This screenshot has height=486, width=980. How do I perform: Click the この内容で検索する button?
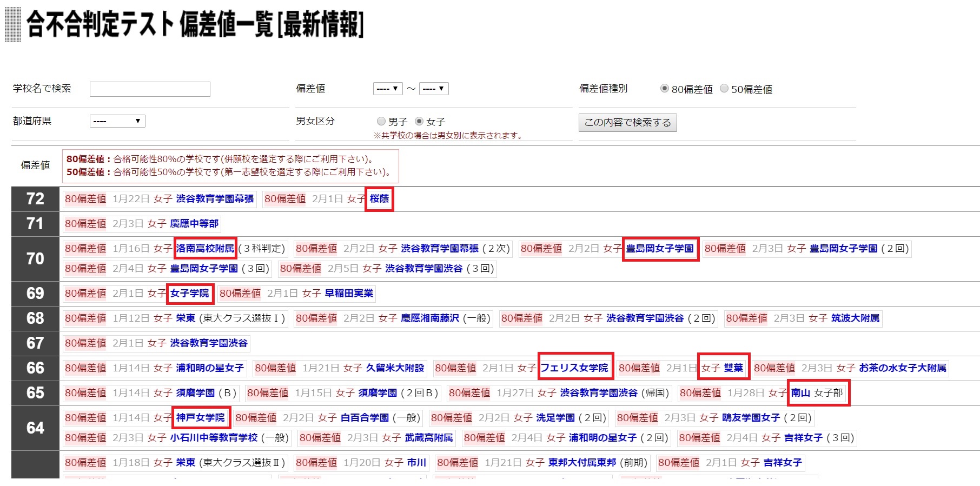point(627,123)
